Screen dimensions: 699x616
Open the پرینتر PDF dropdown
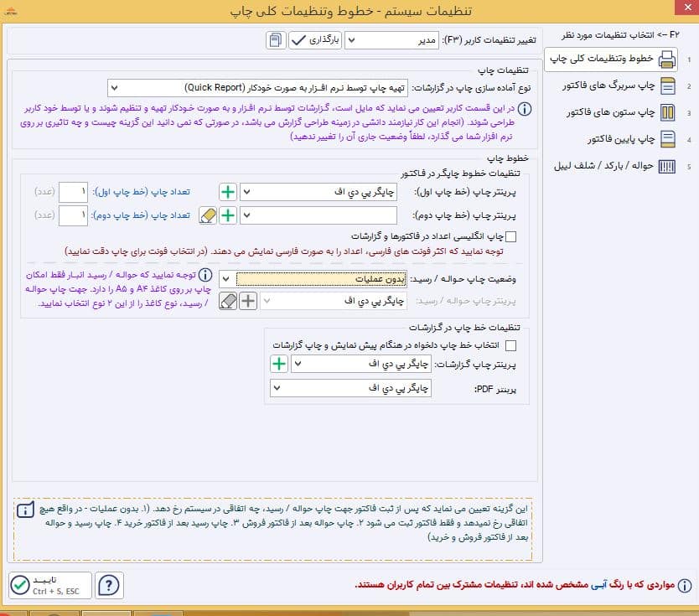(350, 388)
